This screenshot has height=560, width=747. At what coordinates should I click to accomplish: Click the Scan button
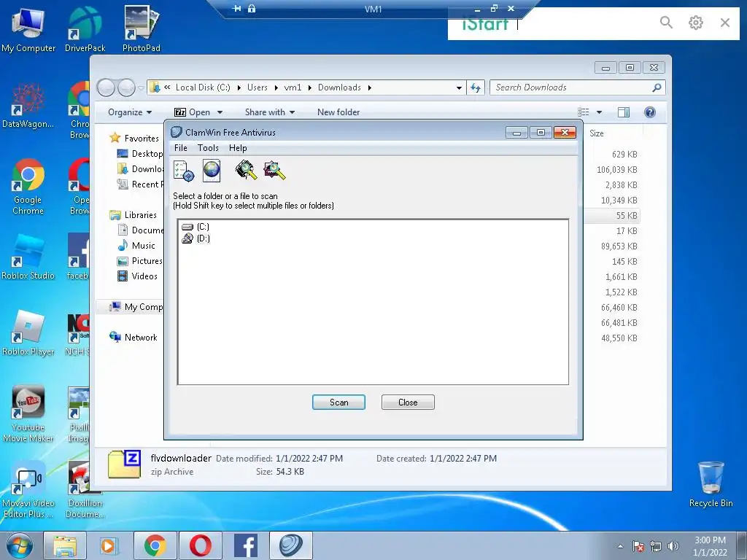338,402
